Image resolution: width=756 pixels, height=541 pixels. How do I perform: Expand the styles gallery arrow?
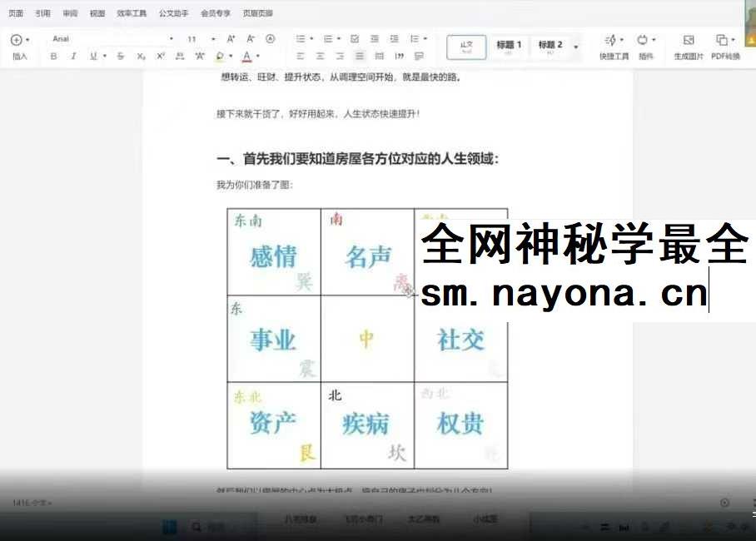pyautogui.click(x=576, y=47)
